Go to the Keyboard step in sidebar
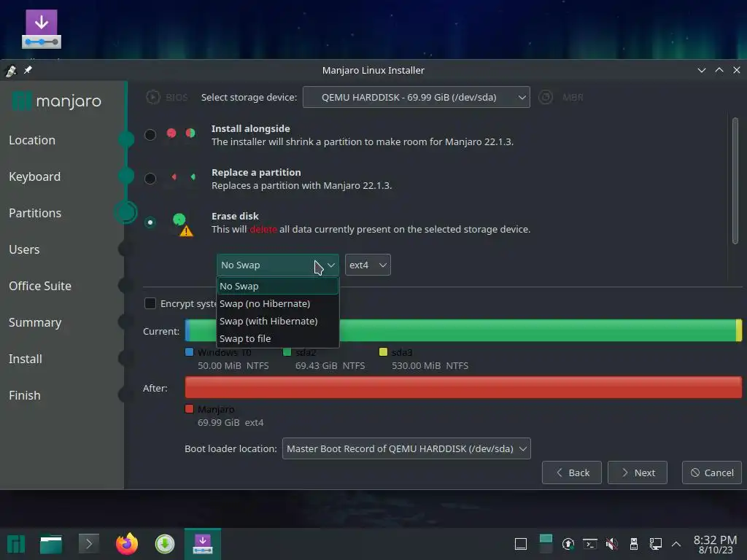Screen dimensions: 747x560 [35, 176]
